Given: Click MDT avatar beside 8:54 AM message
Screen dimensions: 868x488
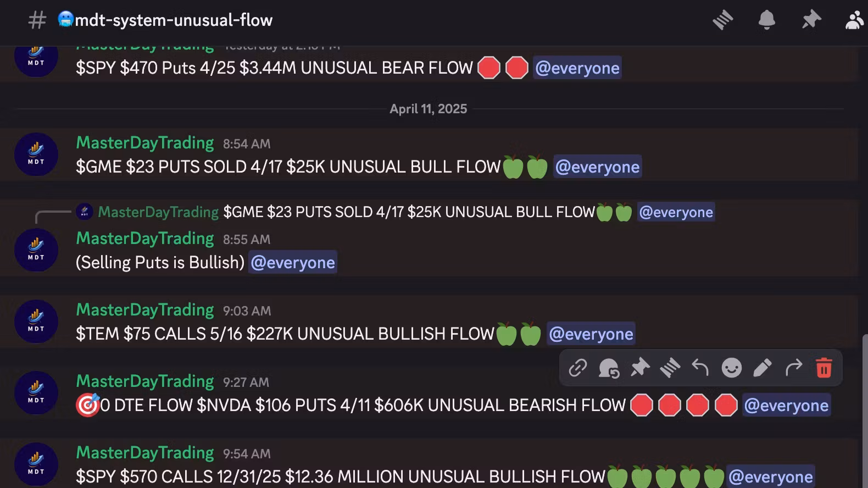Looking at the screenshot, I should tap(36, 154).
